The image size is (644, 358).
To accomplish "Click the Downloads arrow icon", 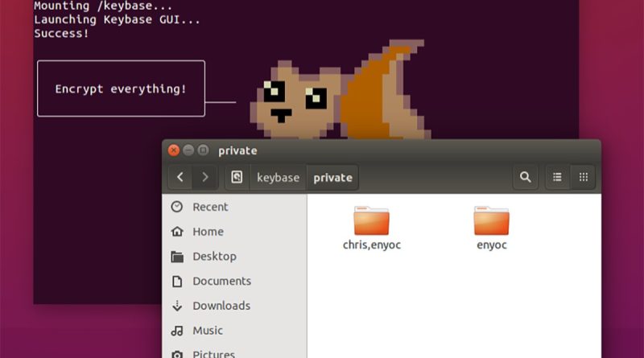I will (177, 306).
